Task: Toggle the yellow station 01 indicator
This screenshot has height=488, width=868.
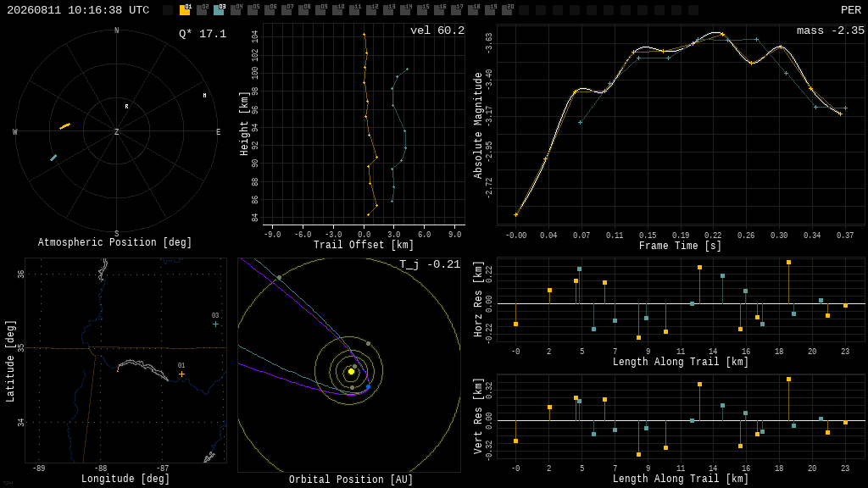Action: tap(185, 9)
